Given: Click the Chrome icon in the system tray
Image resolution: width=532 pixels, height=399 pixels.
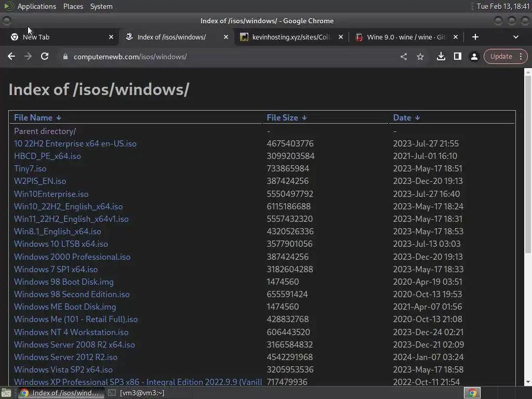Looking at the screenshot, I should tap(472, 393).
